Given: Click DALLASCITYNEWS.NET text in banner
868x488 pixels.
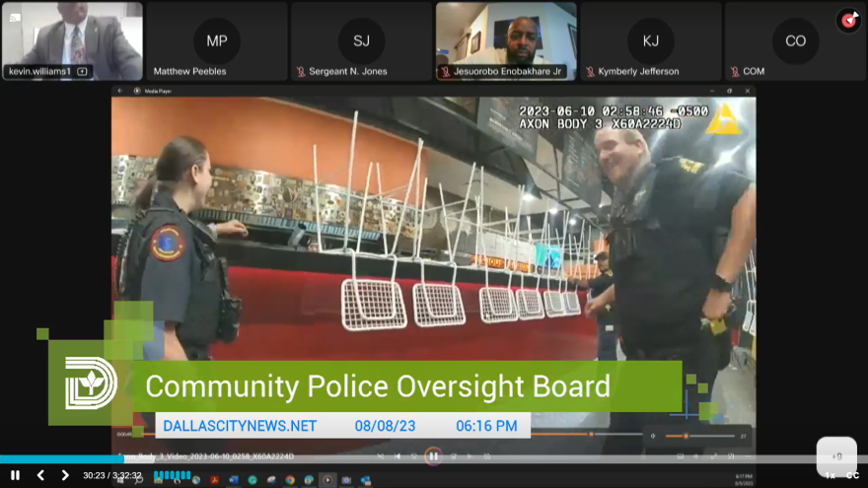Looking at the screenshot, I should click(240, 426).
